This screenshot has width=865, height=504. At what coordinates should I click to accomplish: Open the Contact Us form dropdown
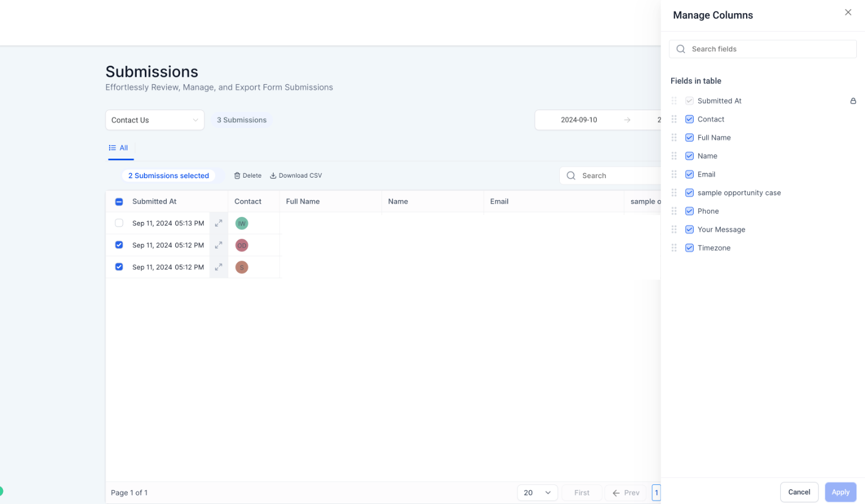tap(155, 120)
